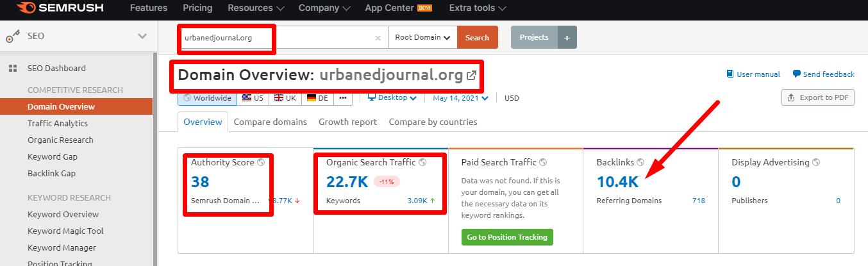Select the US flag database
This screenshot has width=868, height=266.
point(253,98)
